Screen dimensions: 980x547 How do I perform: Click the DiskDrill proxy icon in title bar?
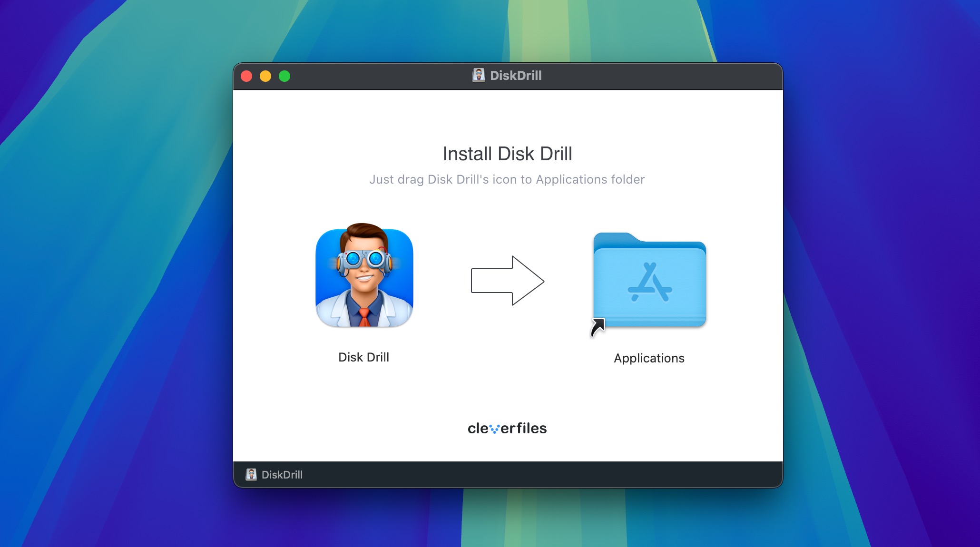[x=478, y=75]
